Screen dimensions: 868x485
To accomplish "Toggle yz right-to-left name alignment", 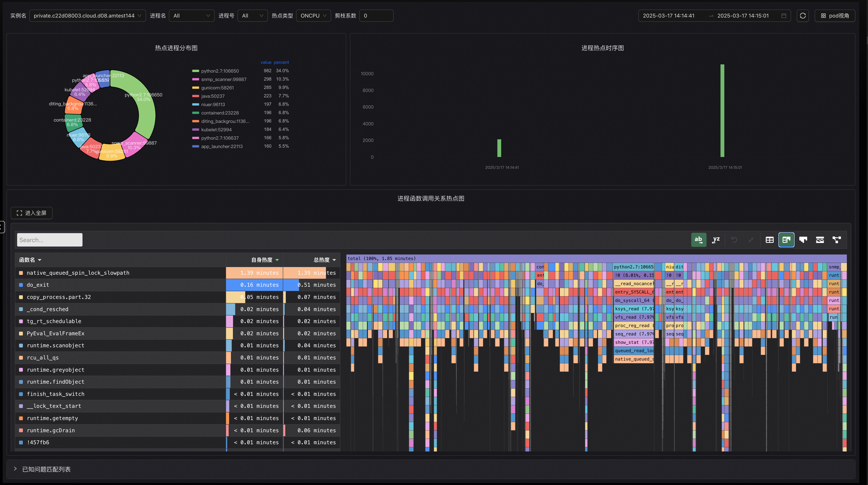I will (x=716, y=240).
